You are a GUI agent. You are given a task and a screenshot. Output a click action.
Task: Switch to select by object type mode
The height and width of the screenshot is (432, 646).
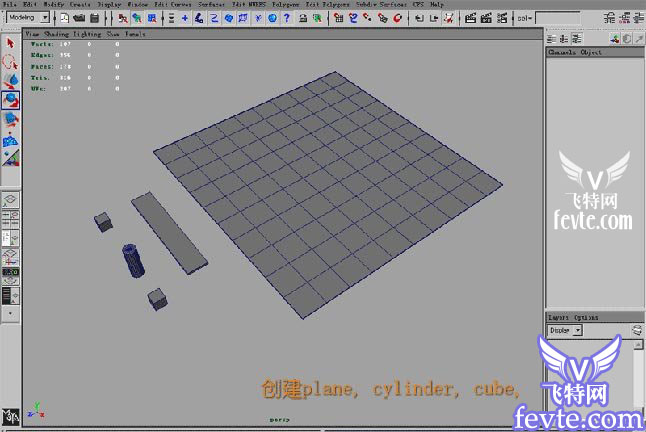click(137, 18)
